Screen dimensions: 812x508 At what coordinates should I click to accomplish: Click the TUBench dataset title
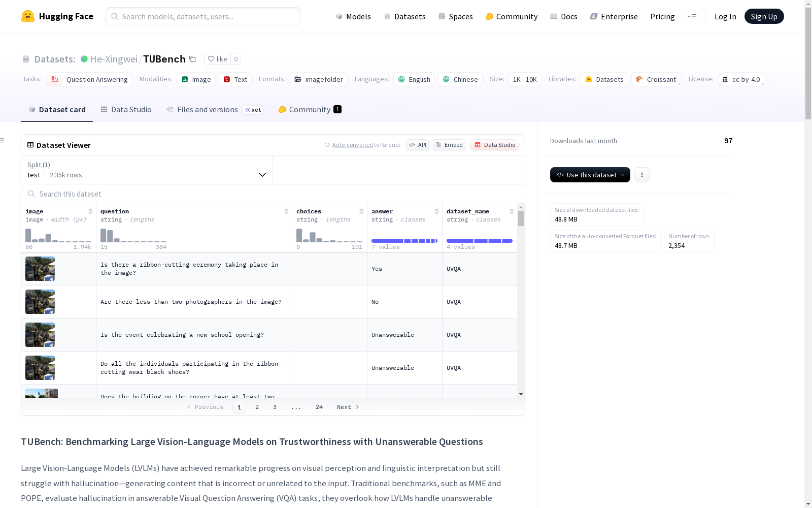(x=164, y=59)
